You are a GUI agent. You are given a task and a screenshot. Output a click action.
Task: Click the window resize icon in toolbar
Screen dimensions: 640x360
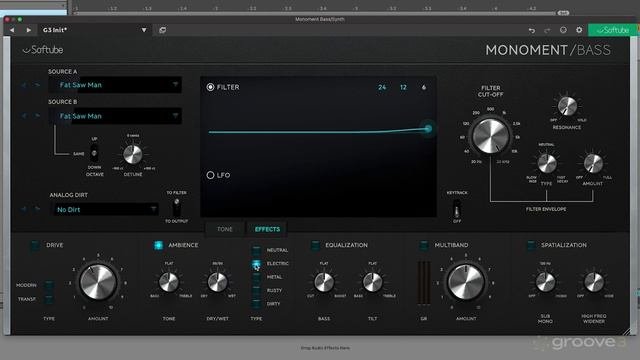(x=162, y=30)
